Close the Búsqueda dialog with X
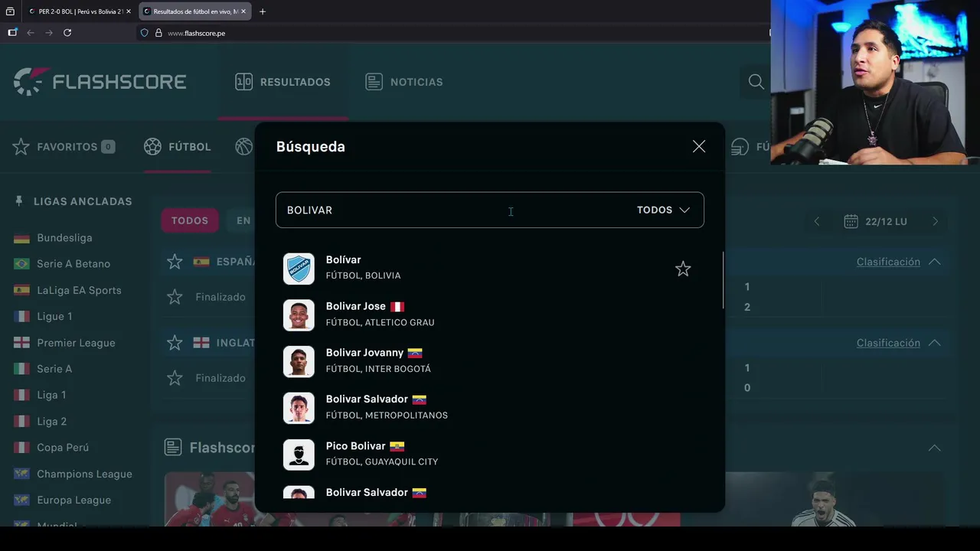 tap(699, 146)
